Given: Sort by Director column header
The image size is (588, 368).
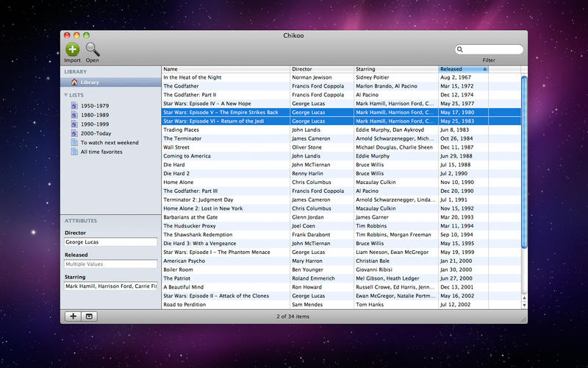Looking at the screenshot, I should 322,69.
